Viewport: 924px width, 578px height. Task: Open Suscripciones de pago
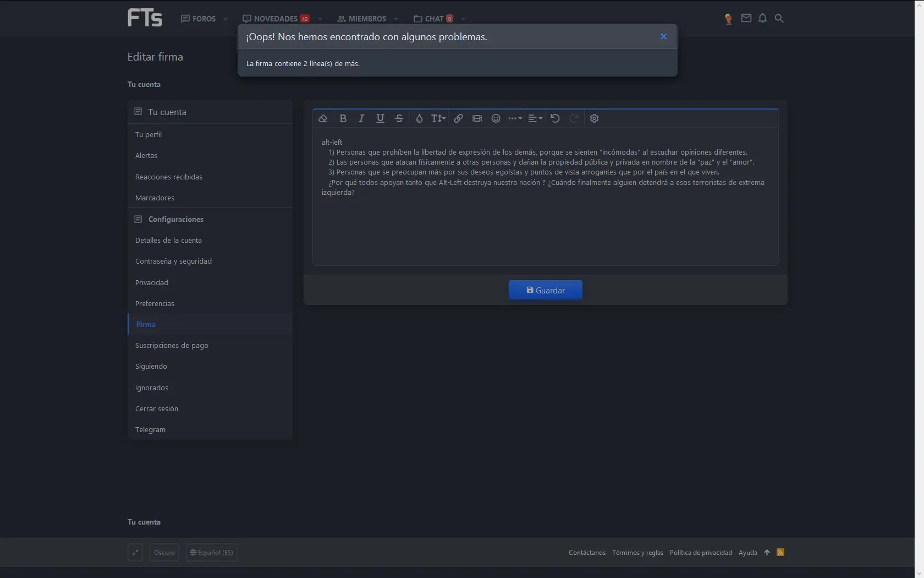coord(210,345)
